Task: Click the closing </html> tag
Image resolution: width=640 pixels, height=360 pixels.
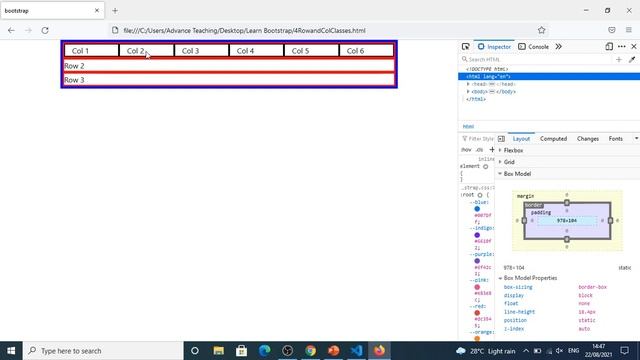Action: (476, 99)
